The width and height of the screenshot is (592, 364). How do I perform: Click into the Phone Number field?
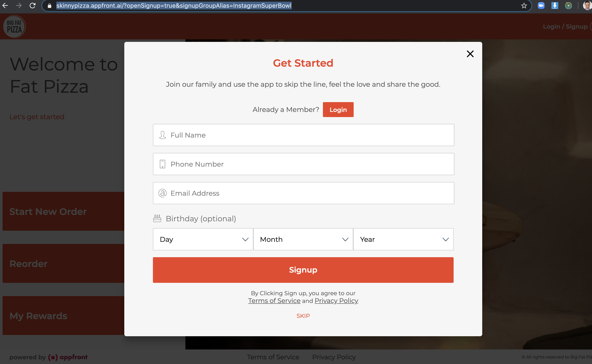click(303, 164)
